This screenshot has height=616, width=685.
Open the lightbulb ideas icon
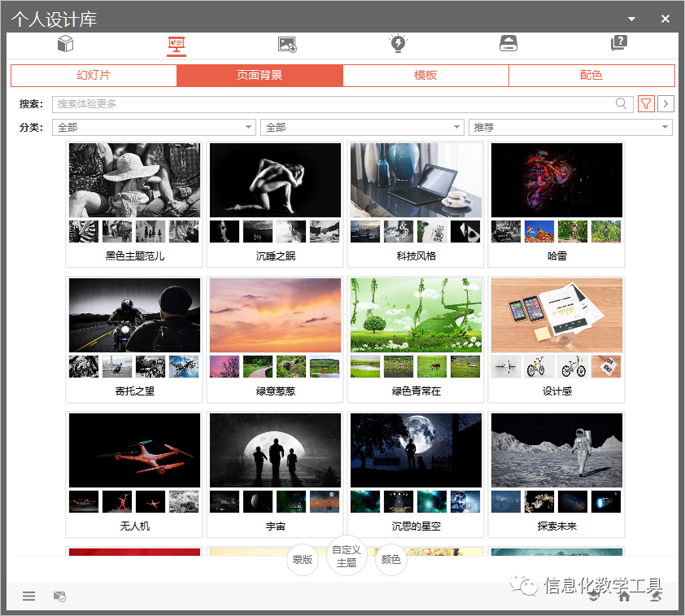[398, 44]
